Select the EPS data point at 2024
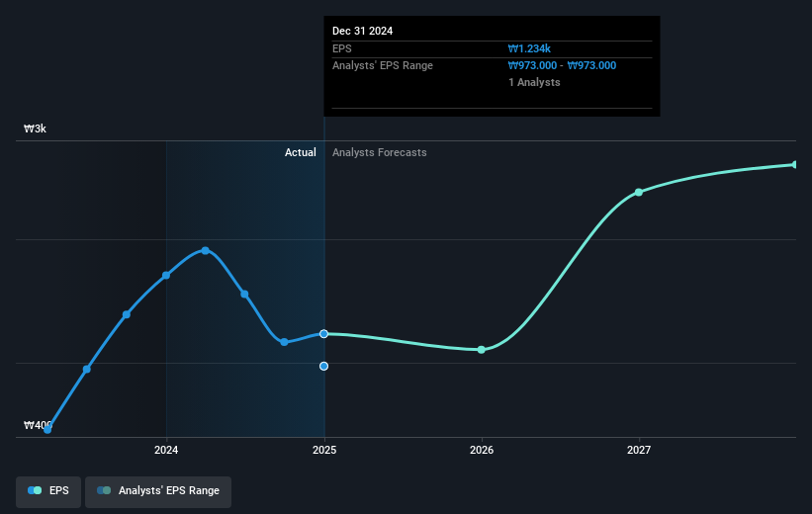The width and height of the screenshot is (812, 514). pos(166,276)
